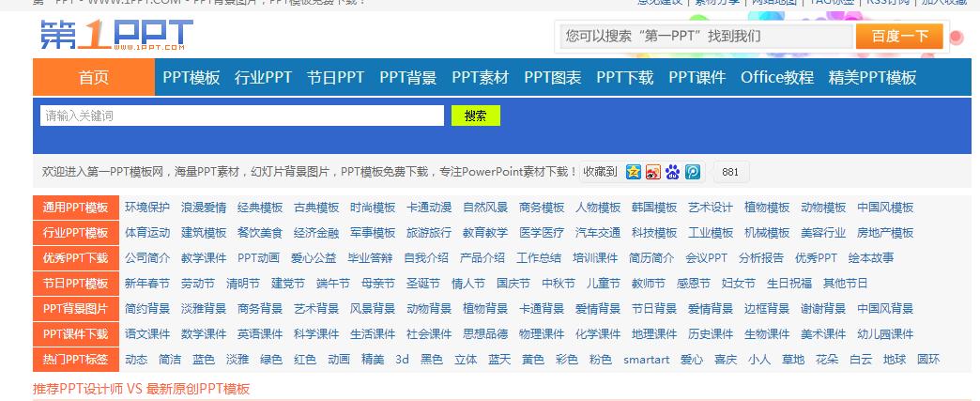This screenshot has height=401, width=980.
Task: Open the 英语课件 courseware link
Action: click(x=260, y=334)
